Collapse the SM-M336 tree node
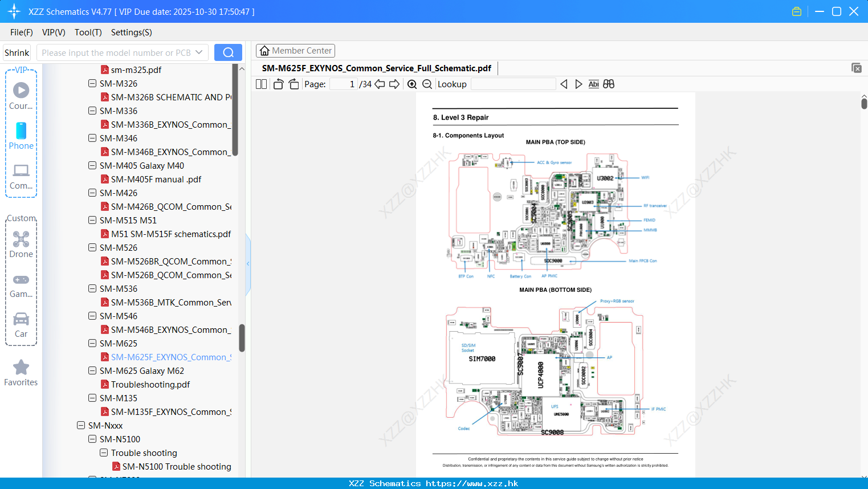Screen dimensions: 868x489 [92, 111]
